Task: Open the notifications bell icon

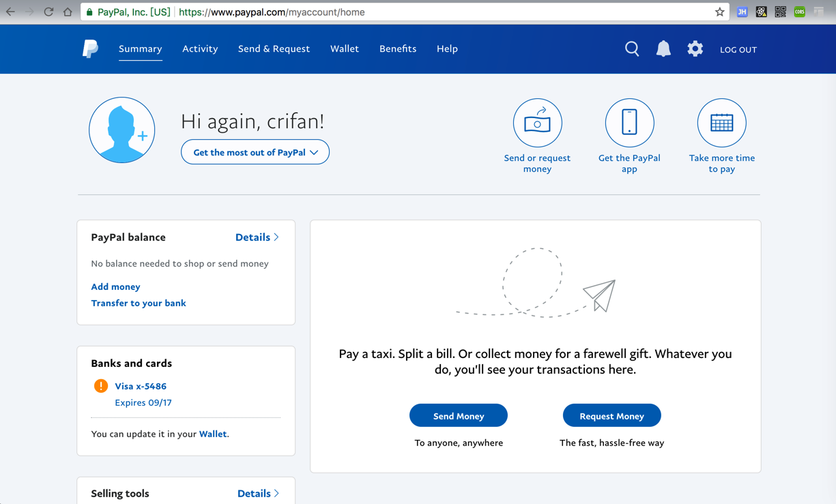Action: (663, 49)
